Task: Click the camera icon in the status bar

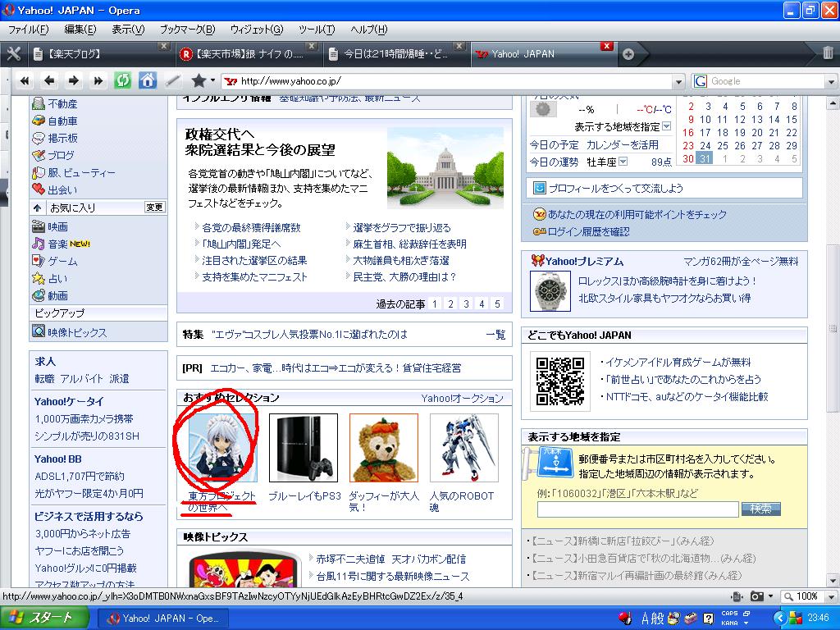Action: [757, 596]
